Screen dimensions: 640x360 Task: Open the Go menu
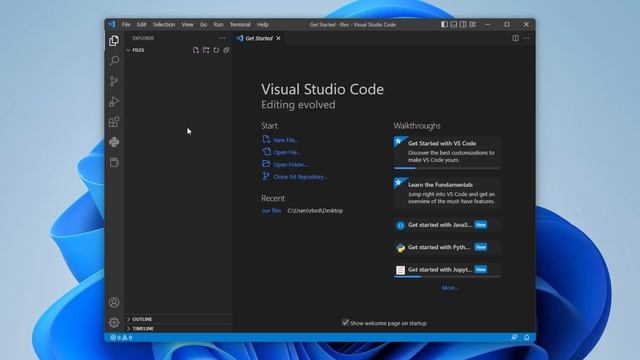point(203,24)
